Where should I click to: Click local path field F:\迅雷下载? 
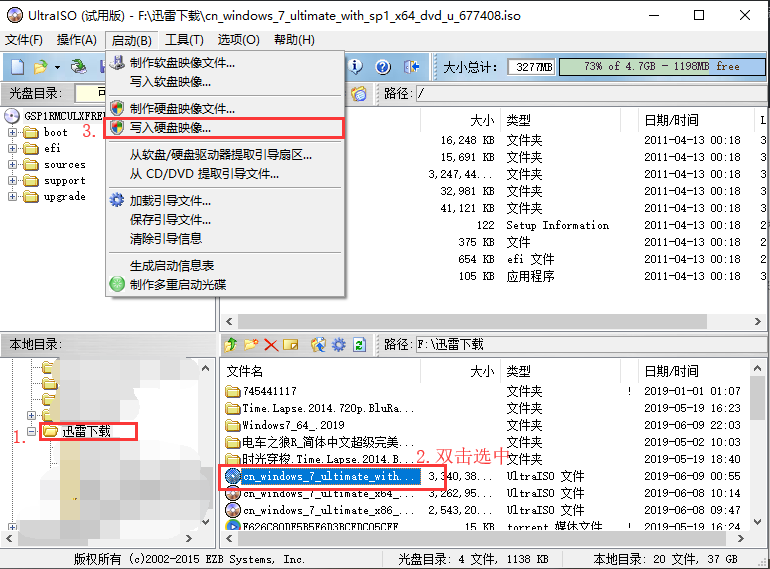(x=591, y=345)
